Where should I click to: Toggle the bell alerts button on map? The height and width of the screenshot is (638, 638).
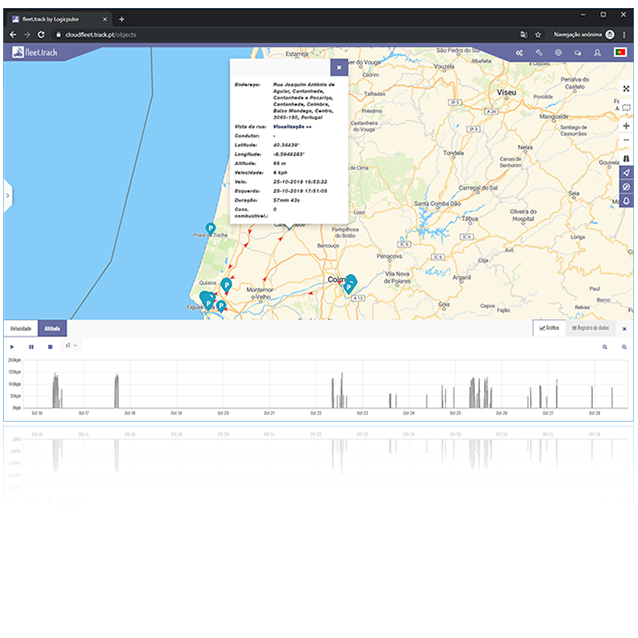(626, 201)
